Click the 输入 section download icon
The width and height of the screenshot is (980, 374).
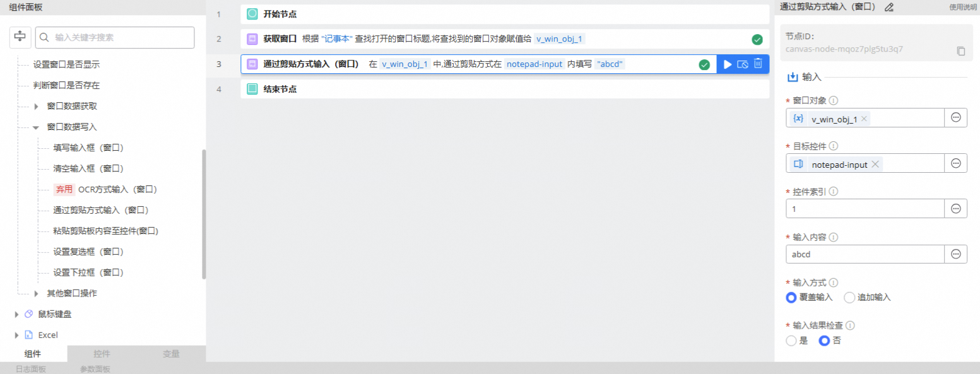click(x=793, y=77)
